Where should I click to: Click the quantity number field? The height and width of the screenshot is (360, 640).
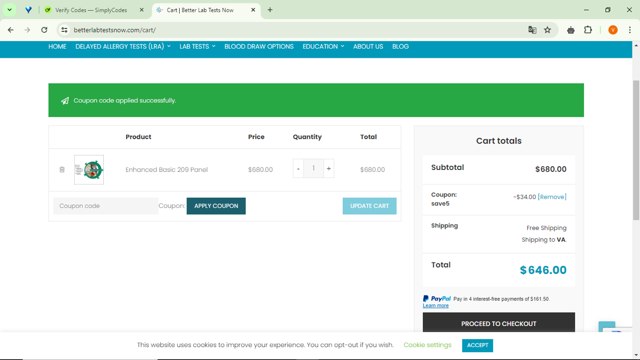point(313,169)
